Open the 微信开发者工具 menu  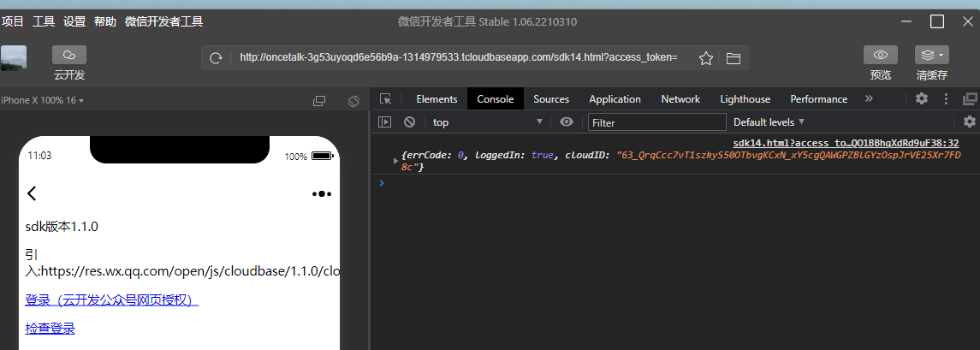163,22
